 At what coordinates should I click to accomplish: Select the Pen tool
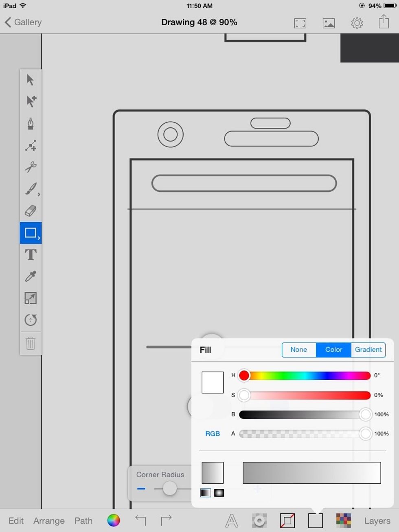pyautogui.click(x=31, y=123)
